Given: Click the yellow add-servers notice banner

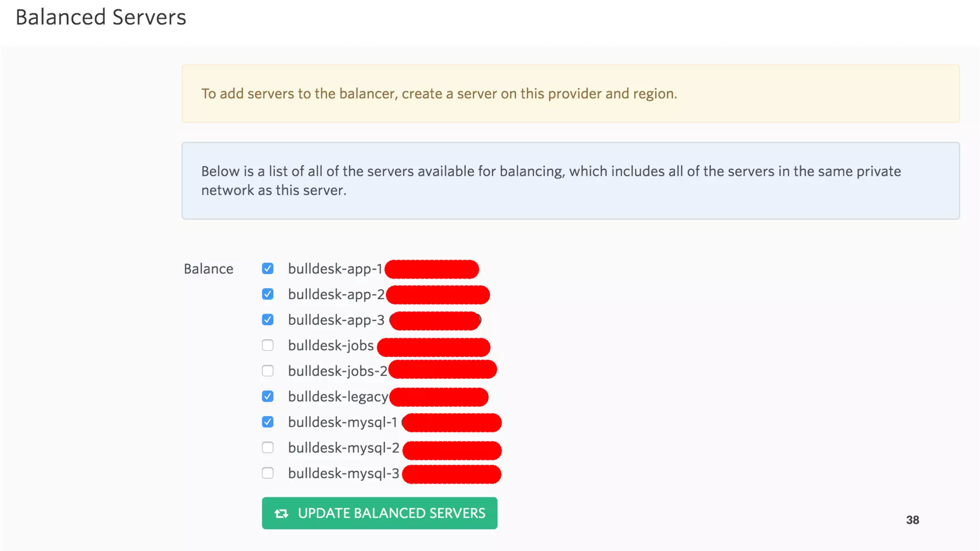Looking at the screenshot, I should coord(570,94).
